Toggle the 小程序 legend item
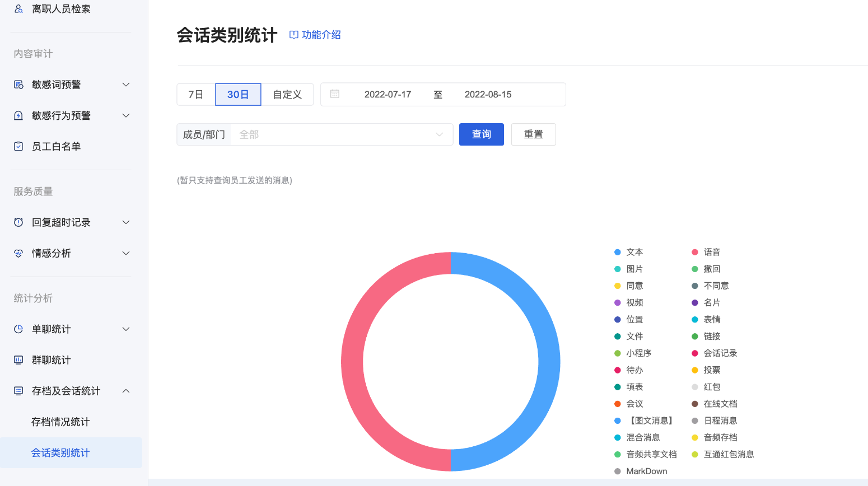 [x=633, y=353]
